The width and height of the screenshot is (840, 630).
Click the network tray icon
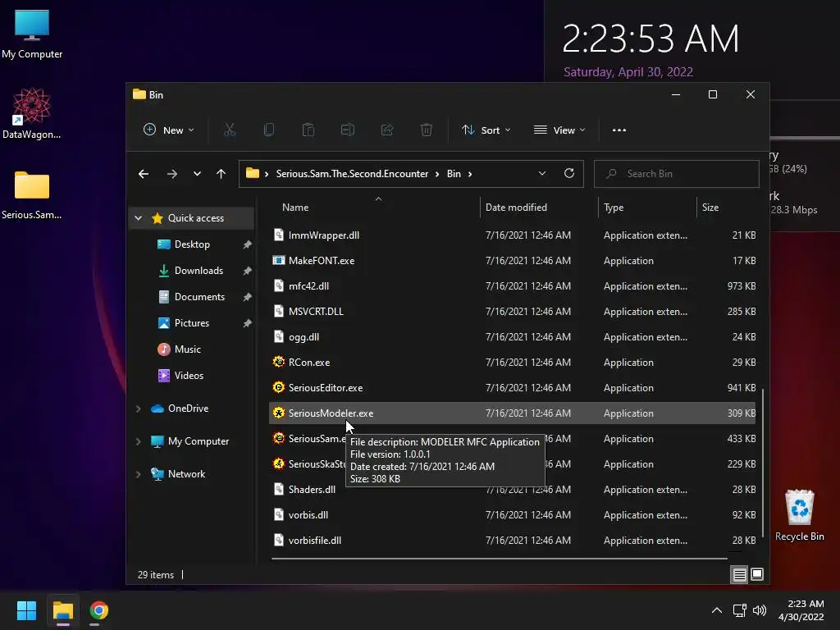(x=740, y=610)
